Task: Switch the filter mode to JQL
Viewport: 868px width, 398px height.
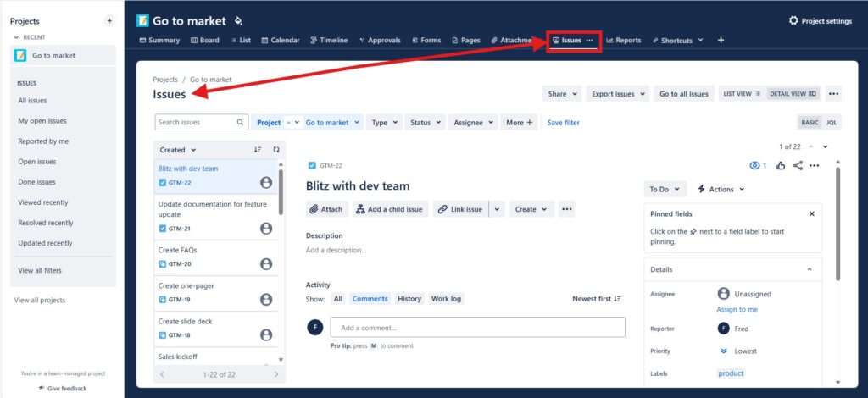Action: coord(832,123)
